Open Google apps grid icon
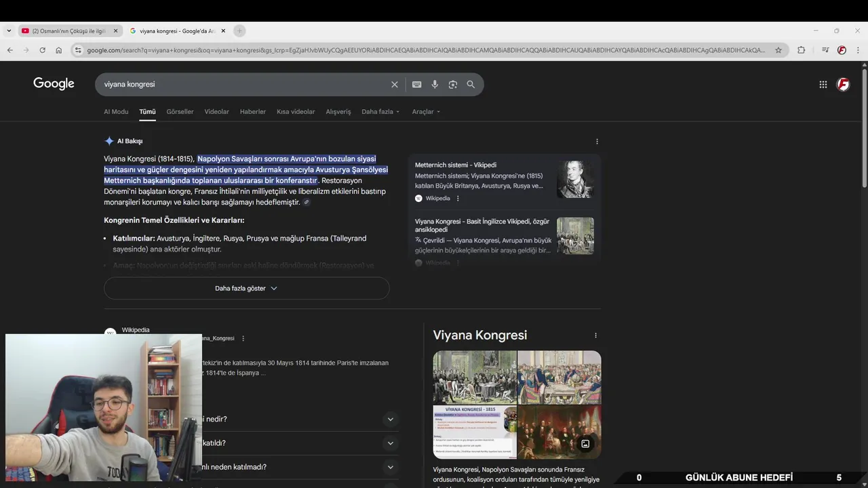868x488 pixels. pos(823,84)
